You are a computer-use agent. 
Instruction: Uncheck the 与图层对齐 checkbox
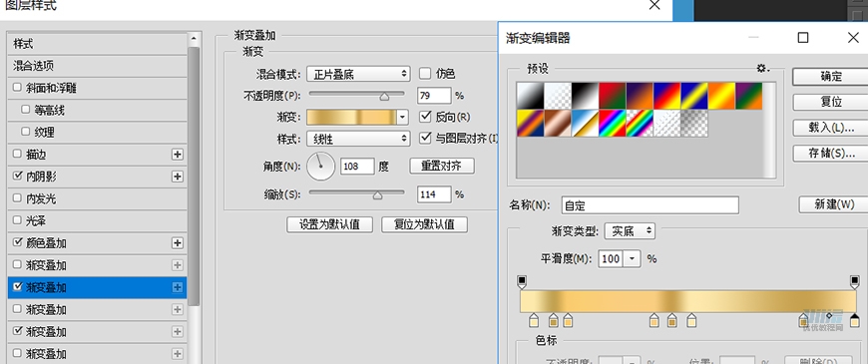click(x=425, y=138)
